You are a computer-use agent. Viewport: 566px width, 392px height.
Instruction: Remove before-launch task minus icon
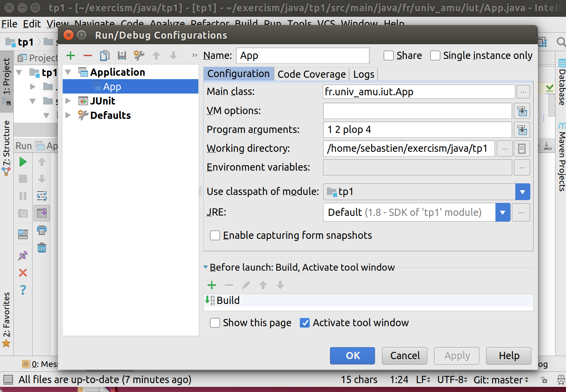229,285
